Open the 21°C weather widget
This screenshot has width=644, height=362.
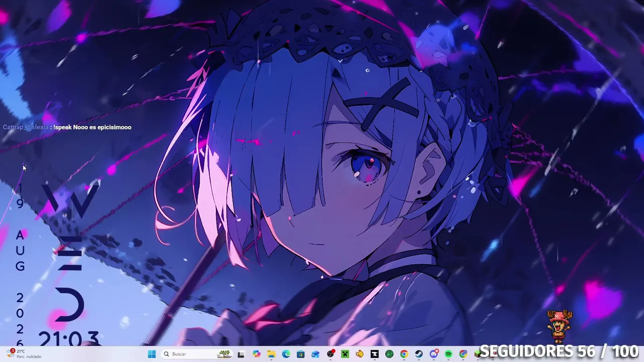[x=24, y=354]
